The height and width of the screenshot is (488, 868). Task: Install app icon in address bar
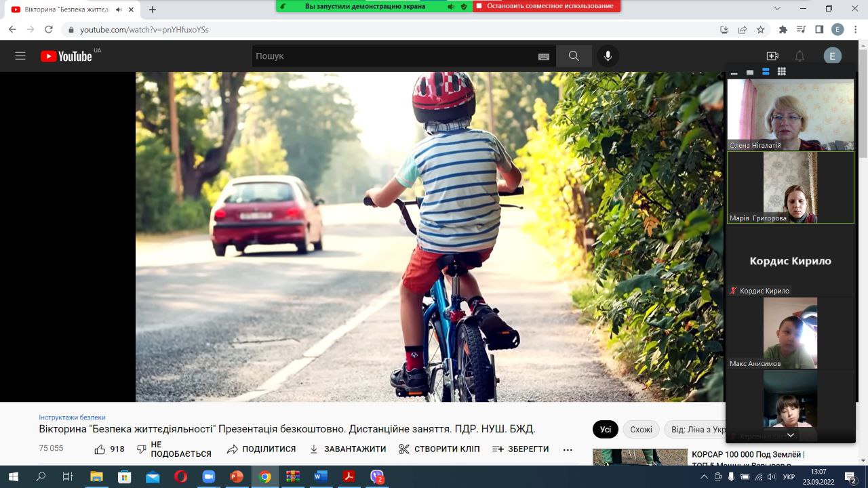pos(724,30)
